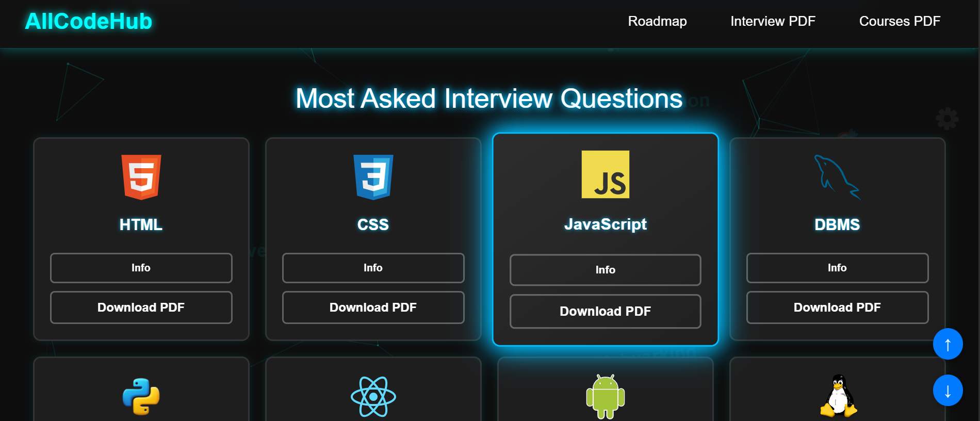980x421 pixels.
Task: Click the Android robot logo icon
Action: click(x=606, y=397)
